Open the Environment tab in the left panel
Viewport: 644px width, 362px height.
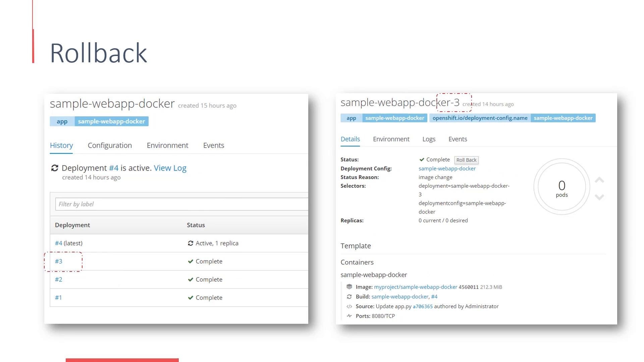[167, 145]
